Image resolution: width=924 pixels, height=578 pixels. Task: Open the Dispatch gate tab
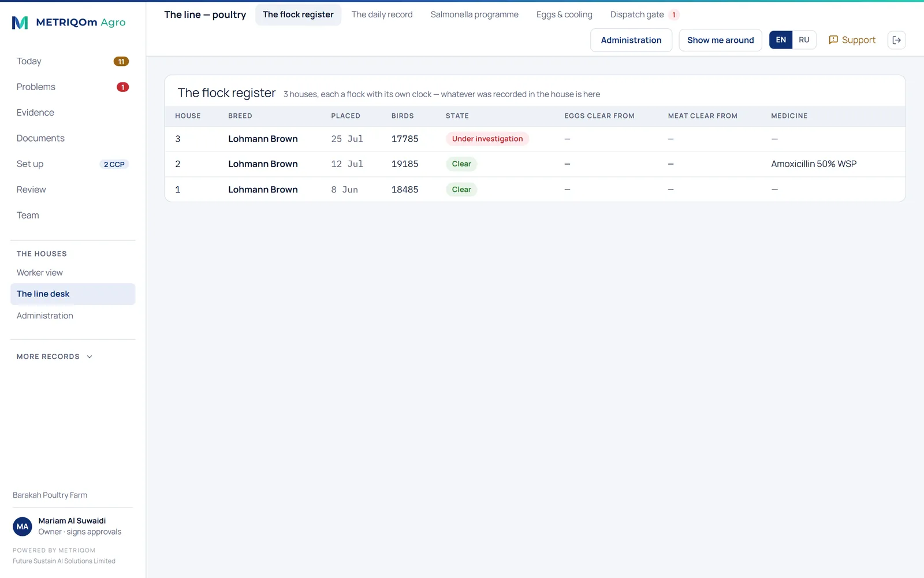coord(644,14)
